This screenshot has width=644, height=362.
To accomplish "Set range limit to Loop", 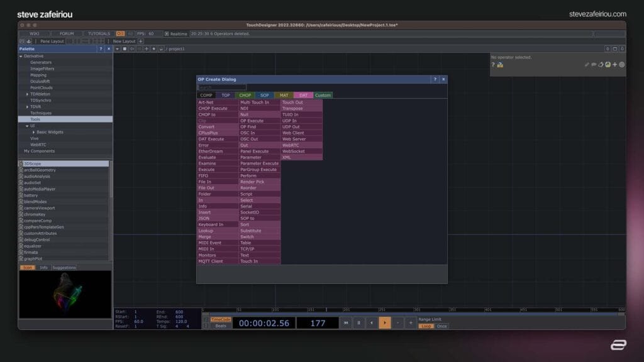I will point(426,326).
